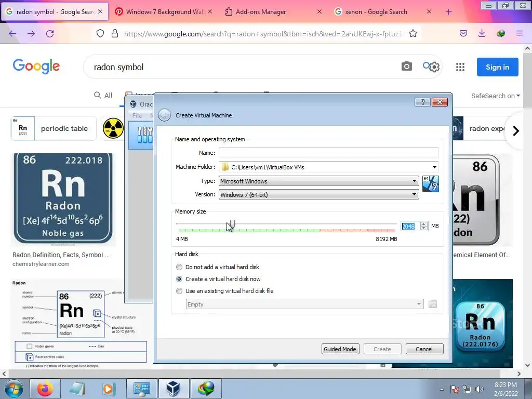Switch to the radon symbol Google Search tab

point(55,12)
